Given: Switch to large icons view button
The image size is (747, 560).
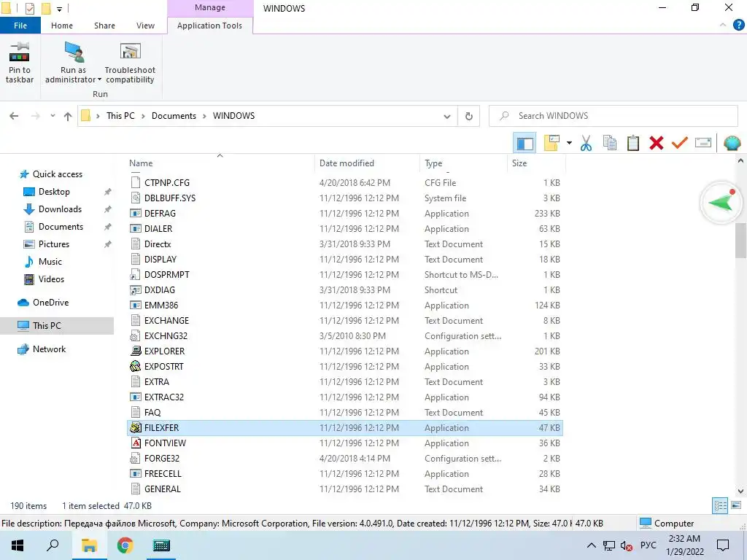Looking at the screenshot, I should coord(736,506).
